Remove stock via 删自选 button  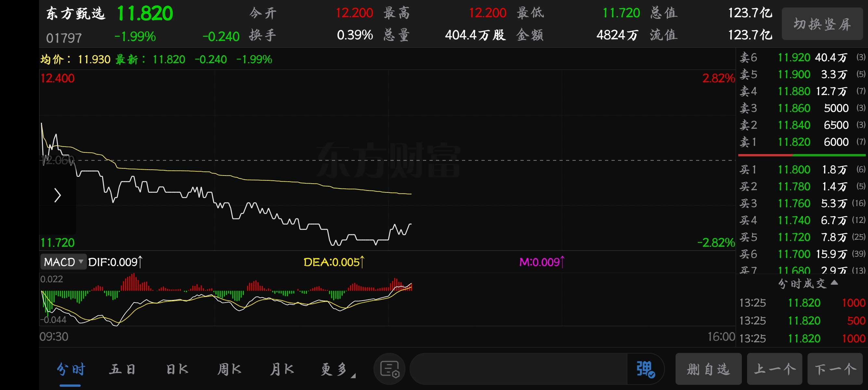tap(708, 369)
